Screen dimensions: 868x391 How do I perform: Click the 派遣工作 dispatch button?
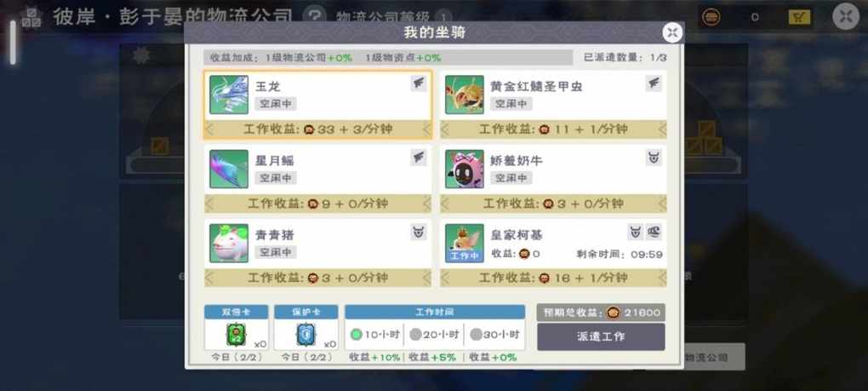pos(601,336)
